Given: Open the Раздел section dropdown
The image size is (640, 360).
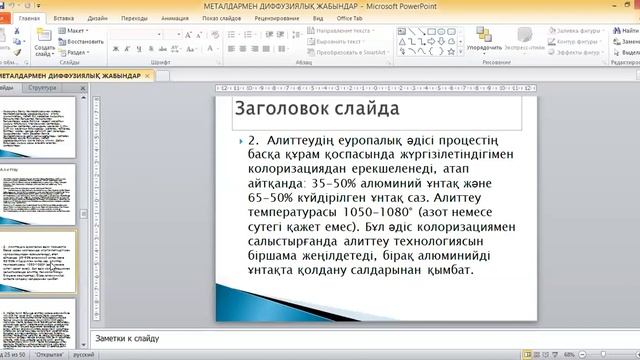Looking at the screenshot, I should (74, 52).
